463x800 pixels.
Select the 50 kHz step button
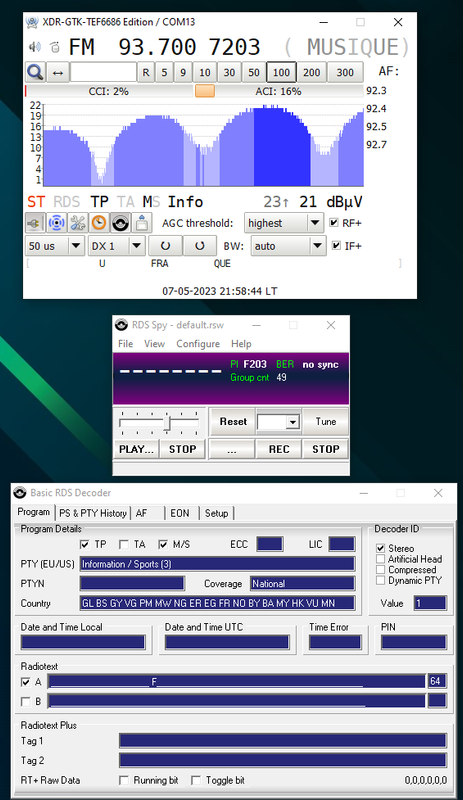pyautogui.click(x=254, y=72)
